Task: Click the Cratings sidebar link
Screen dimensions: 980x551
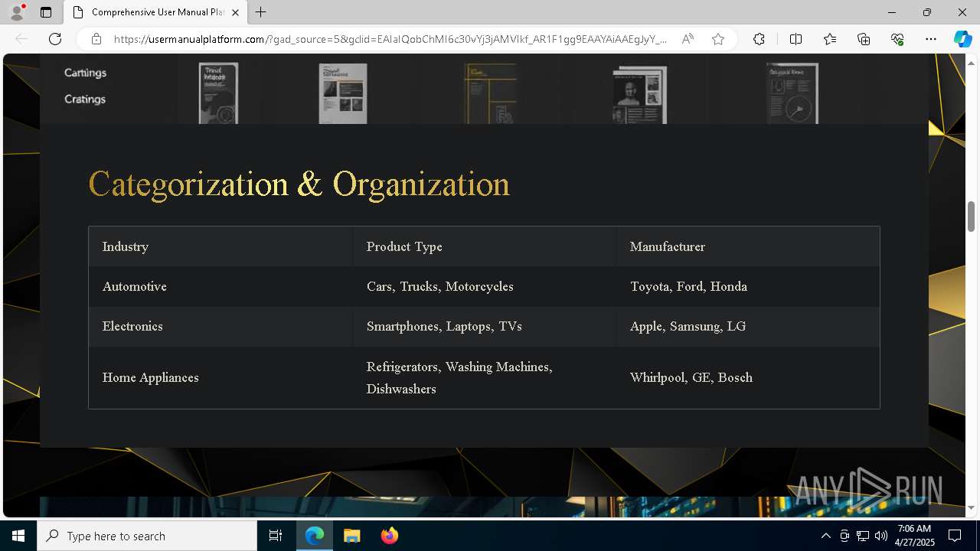Action: 85,99
